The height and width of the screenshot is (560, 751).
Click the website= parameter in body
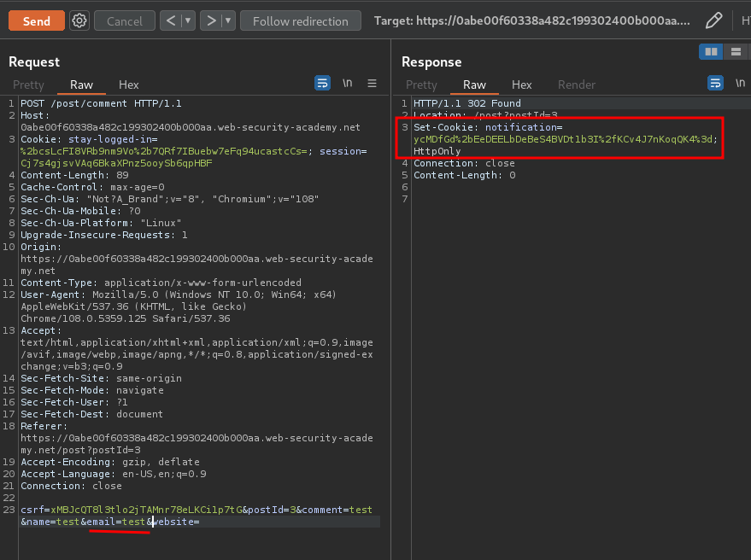176,522
